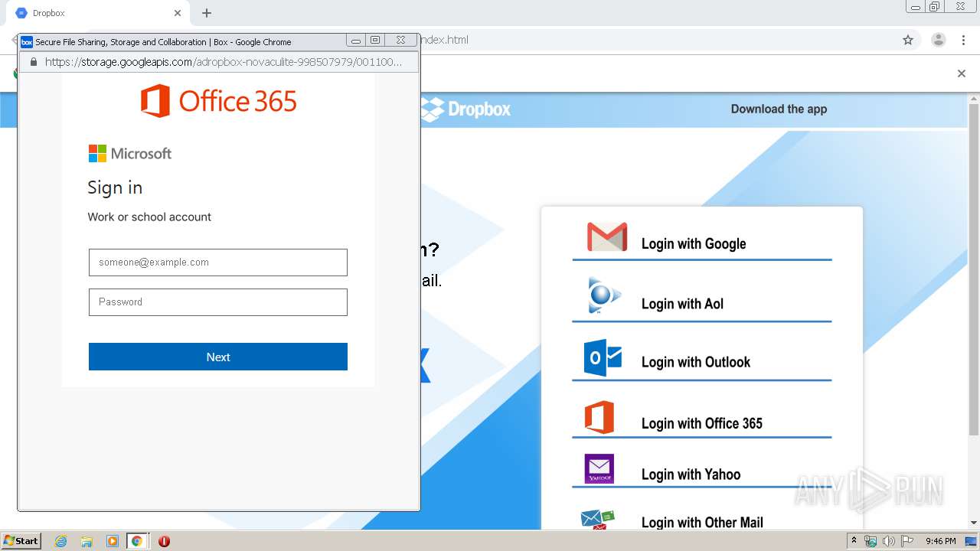Close the Dropbox tab
Screen dimensions: 980x551
point(178,13)
